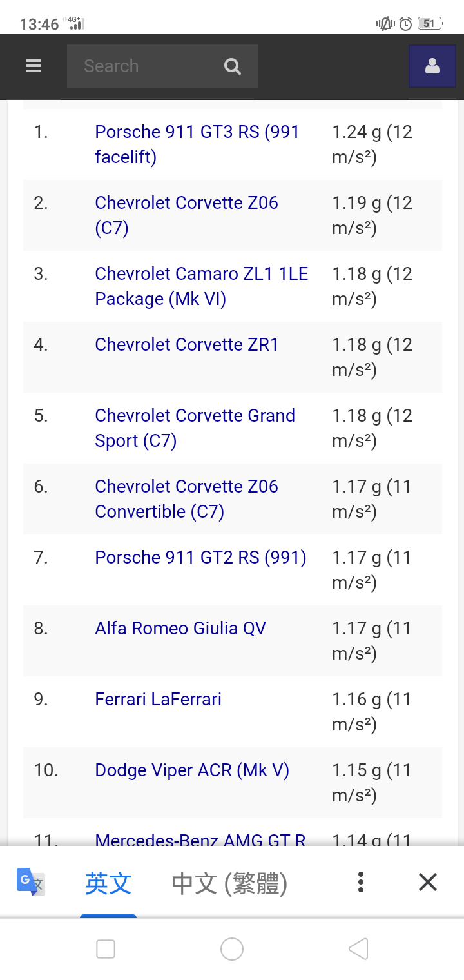Tap the Android home circle button

click(232, 949)
